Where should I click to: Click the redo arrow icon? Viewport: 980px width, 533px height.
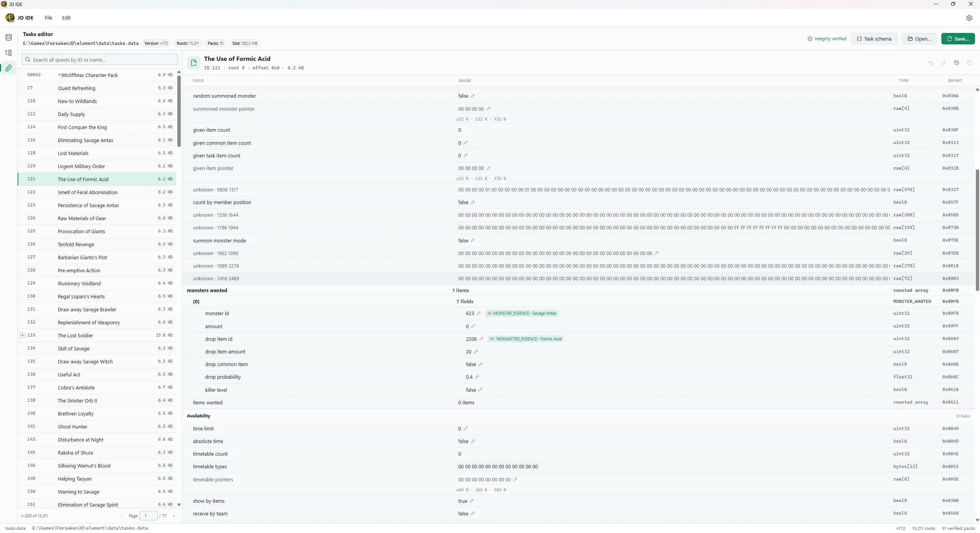tap(943, 63)
